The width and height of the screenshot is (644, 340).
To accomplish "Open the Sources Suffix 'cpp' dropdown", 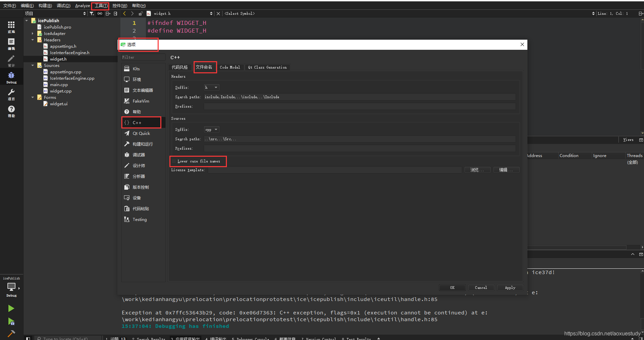I will [211, 129].
